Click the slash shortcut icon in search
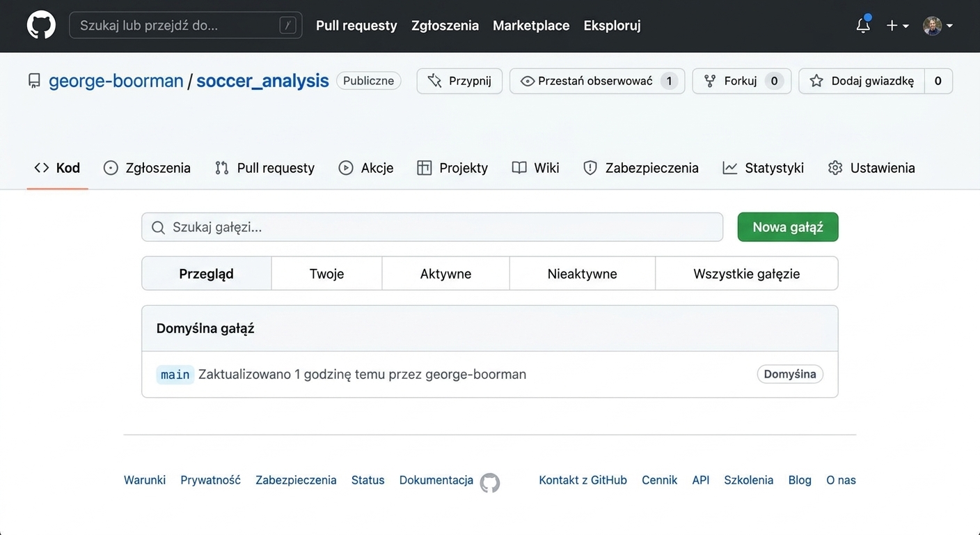Image resolution: width=980 pixels, height=535 pixels. pyautogui.click(x=287, y=26)
